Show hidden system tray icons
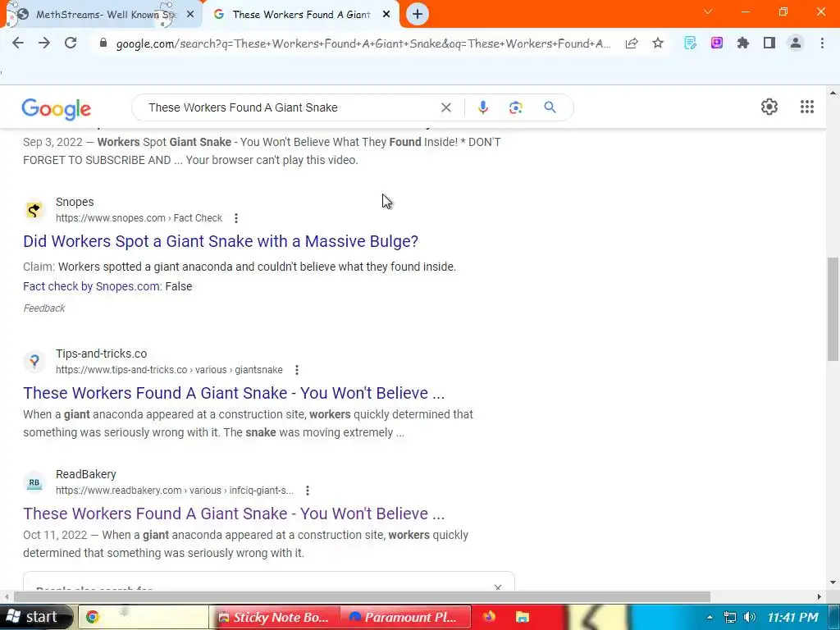This screenshot has height=630, width=840. 710,617
